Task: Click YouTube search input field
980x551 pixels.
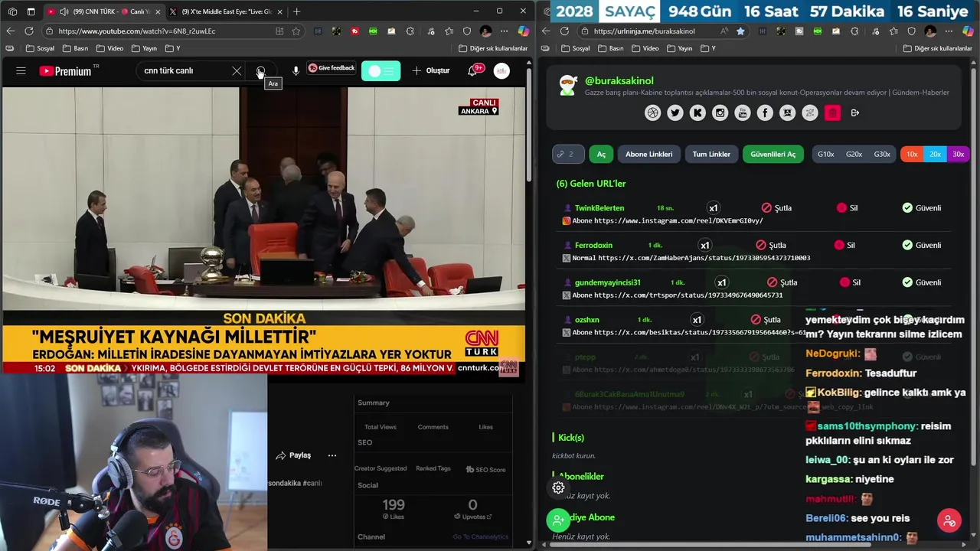Action: tap(184, 70)
